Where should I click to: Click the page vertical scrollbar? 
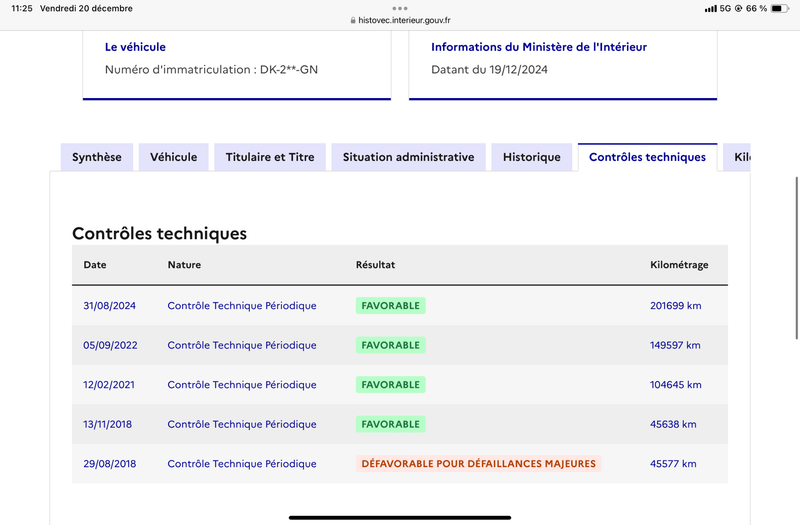click(796, 258)
